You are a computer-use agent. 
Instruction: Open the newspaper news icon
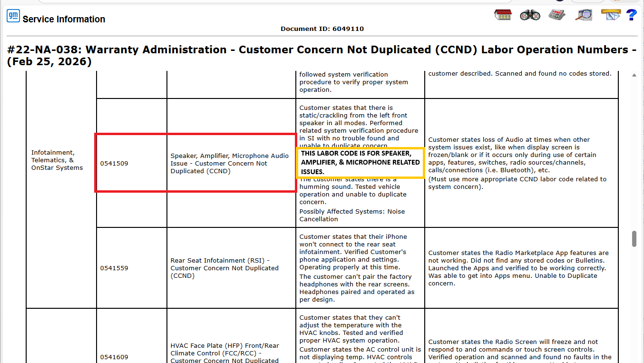point(556,15)
